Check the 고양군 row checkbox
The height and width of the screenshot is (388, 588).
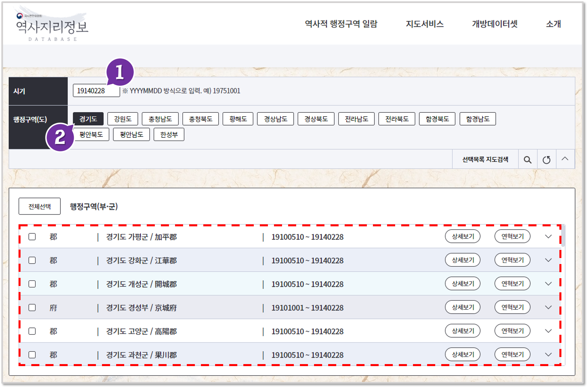pyautogui.click(x=32, y=331)
